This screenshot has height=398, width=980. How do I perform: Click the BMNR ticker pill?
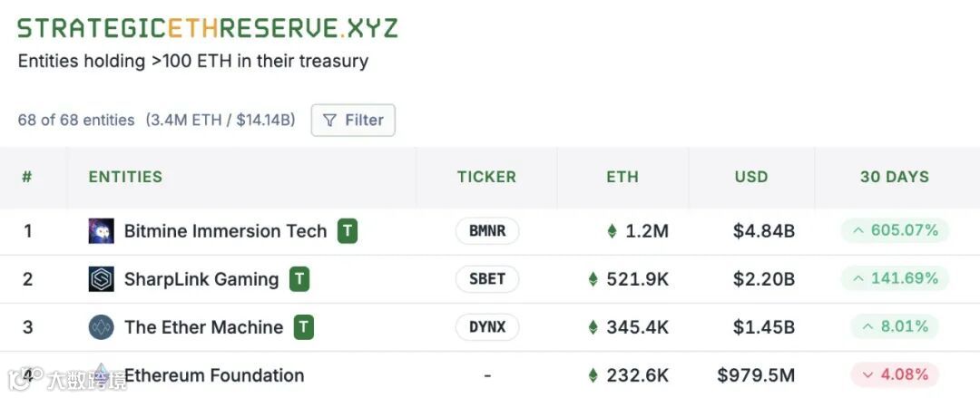(487, 231)
